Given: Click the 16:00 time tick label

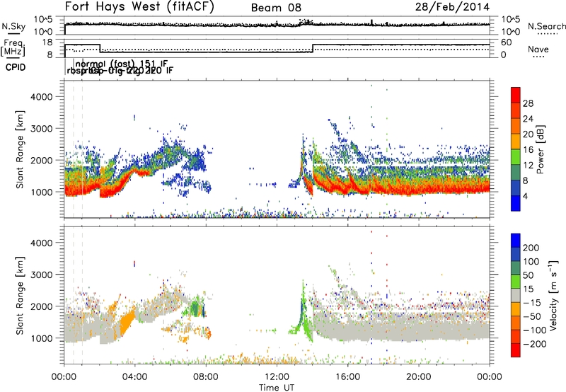Looking at the screenshot, I should pos(347,377).
